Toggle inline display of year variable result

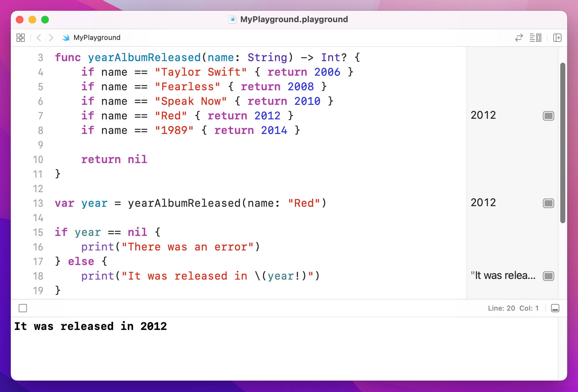[549, 204]
